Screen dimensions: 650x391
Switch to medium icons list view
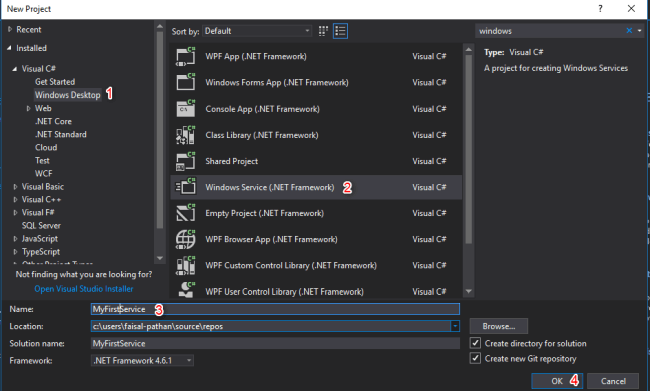[340, 31]
